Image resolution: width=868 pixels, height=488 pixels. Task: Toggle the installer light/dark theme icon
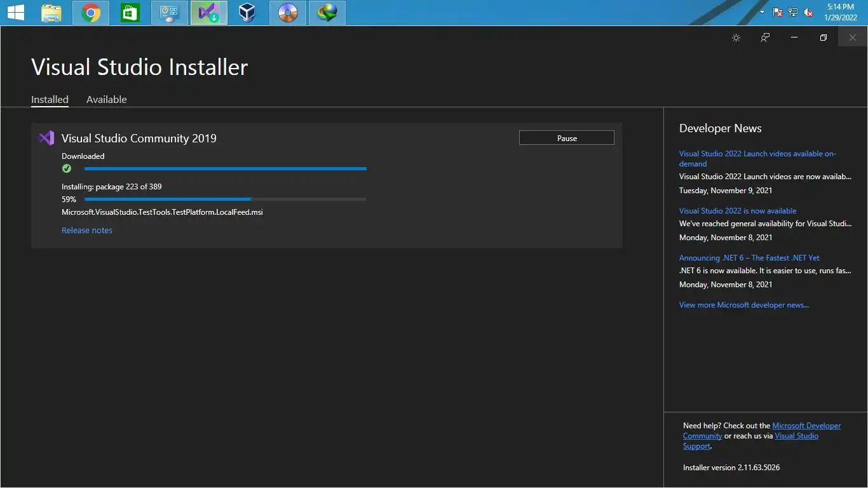736,37
